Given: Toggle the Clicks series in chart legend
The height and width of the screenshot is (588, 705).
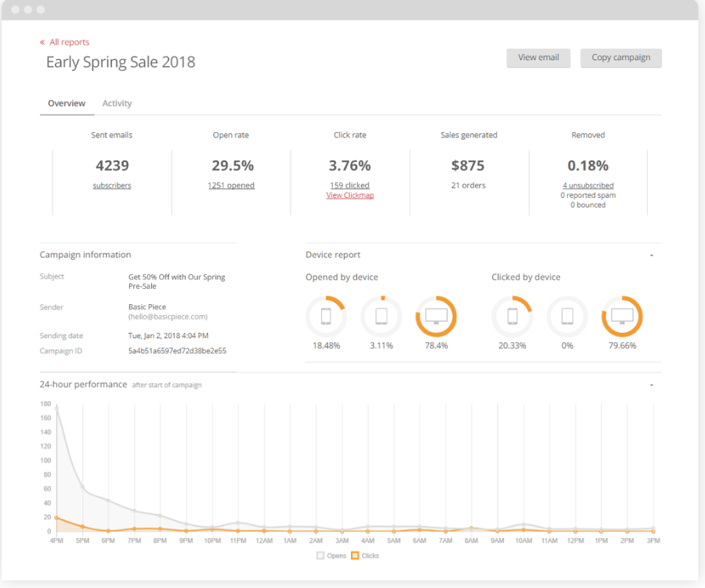Looking at the screenshot, I should coord(365,556).
